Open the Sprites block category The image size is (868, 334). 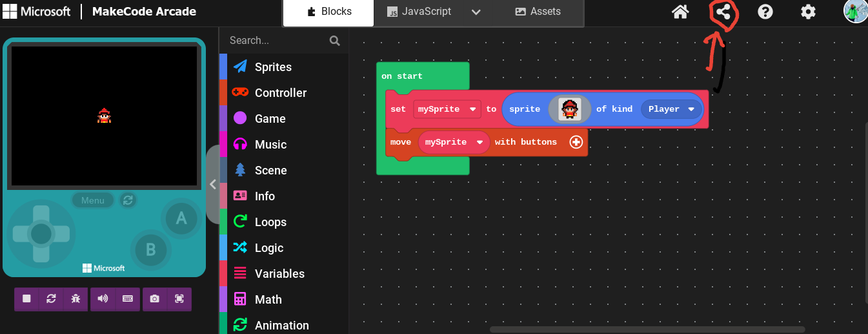coord(284,67)
